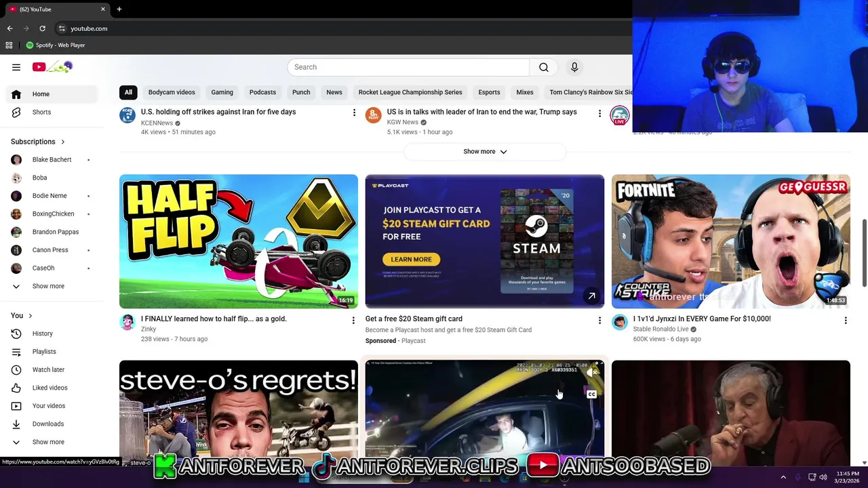Expand Show more under Subscriptions
This screenshot has height=488, width=868.
tap(51, 286)
